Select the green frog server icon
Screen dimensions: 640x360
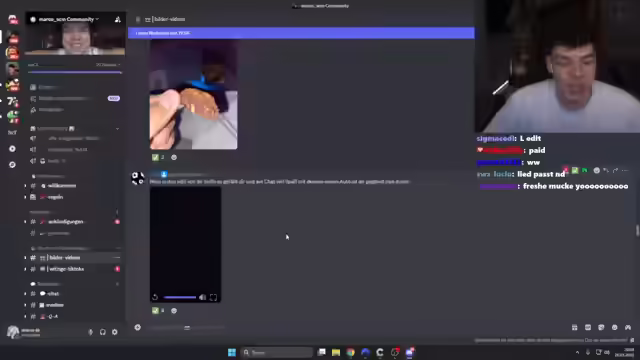click(x=12, y=117)
